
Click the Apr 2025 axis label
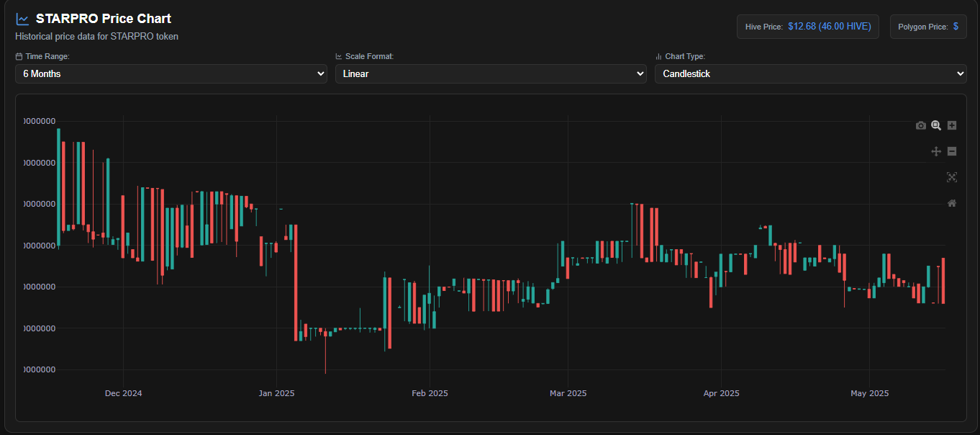(721, 393)
